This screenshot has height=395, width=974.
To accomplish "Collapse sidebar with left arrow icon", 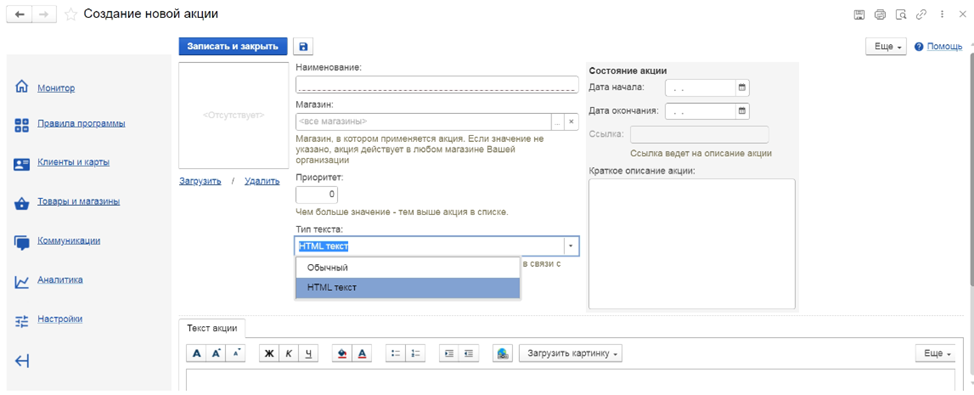I will [22, 361].
